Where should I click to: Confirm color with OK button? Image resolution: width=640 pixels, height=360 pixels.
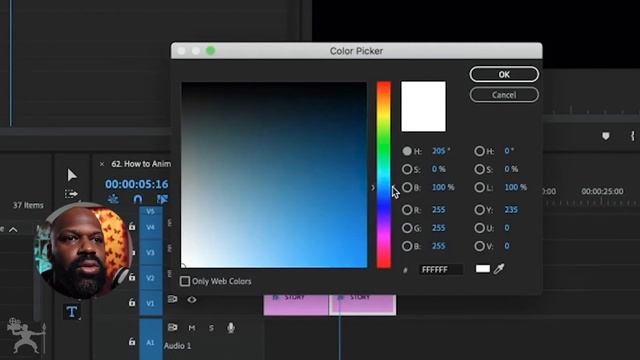pos(504,75)
